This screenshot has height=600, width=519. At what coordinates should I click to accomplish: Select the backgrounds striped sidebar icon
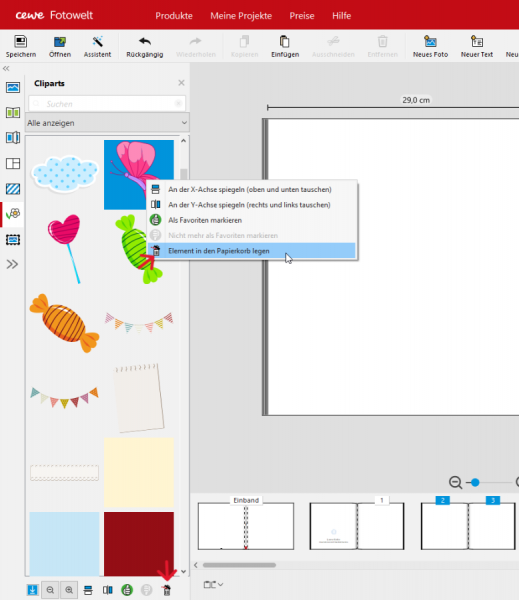[x=13, y=189]
